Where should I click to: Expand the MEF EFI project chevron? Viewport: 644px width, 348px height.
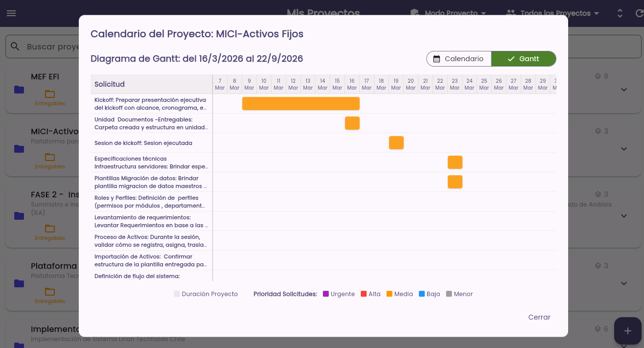click(624, 90)
